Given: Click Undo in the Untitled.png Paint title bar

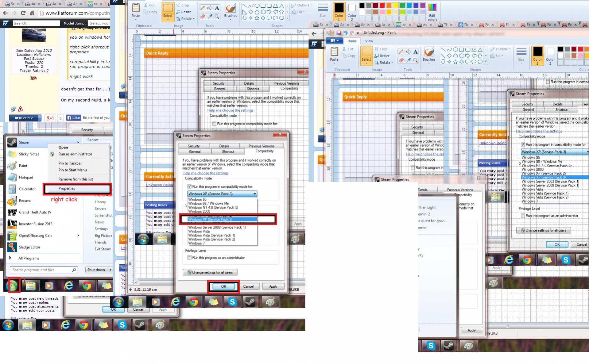Looking at the screenshot, I should (345, 33).
